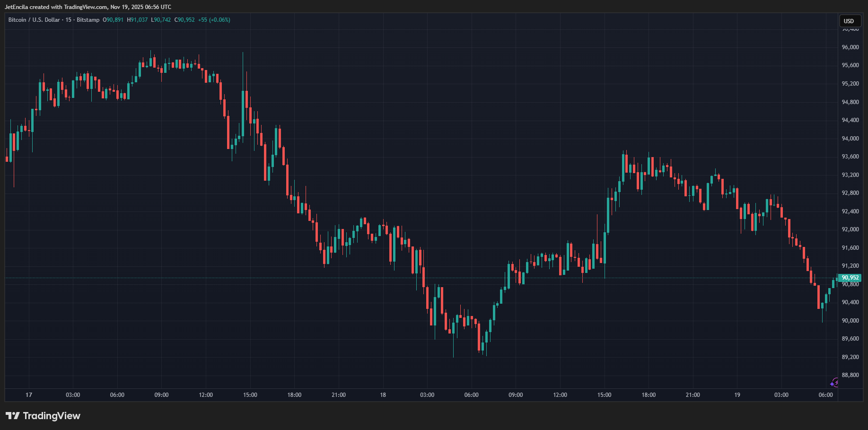Select the 17 date marker on time axis
The image size is (868, 430).
coord(29,395)
